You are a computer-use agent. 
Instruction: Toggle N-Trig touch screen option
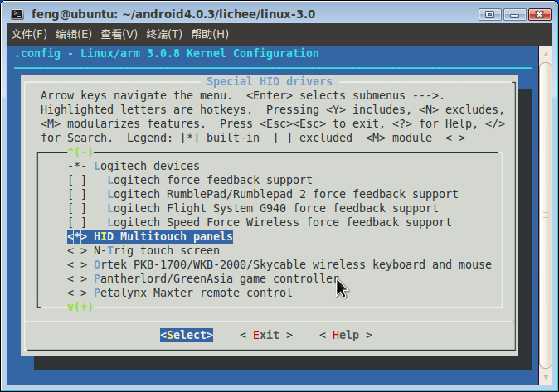click(77, 250)
